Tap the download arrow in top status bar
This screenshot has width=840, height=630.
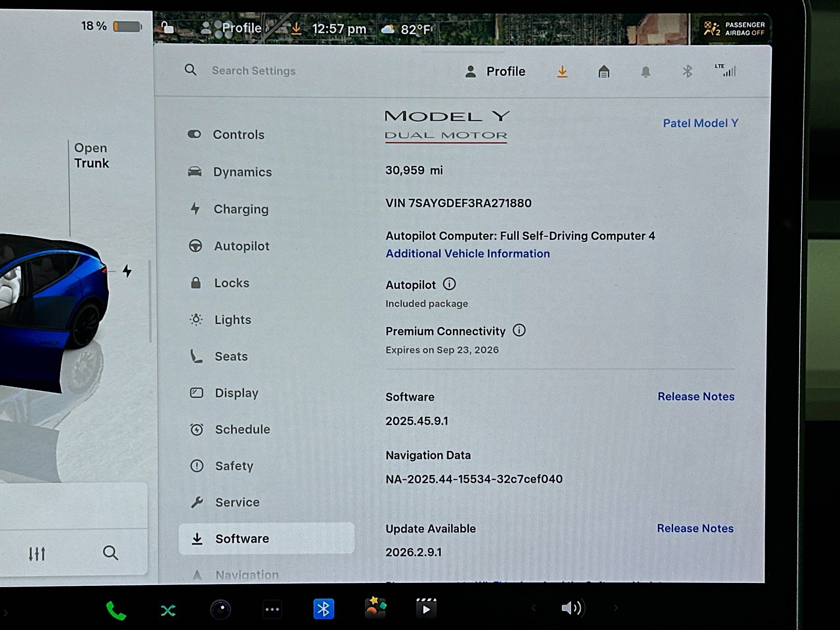(296, 28)
